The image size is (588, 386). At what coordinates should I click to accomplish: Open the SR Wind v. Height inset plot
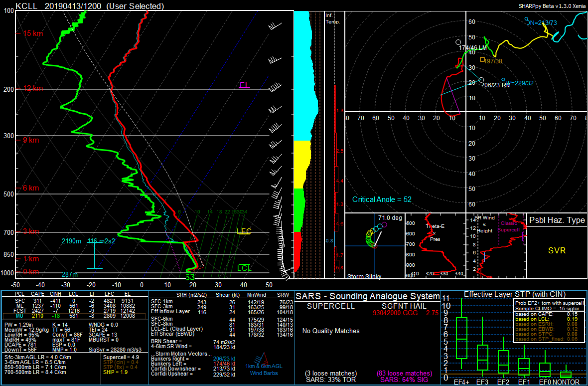tap(496, 246)
